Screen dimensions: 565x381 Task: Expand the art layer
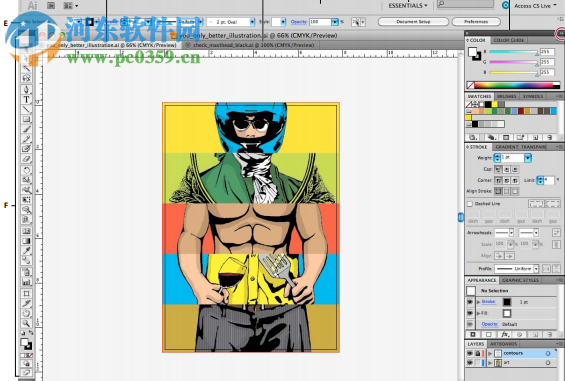click(x=490, y=363)
